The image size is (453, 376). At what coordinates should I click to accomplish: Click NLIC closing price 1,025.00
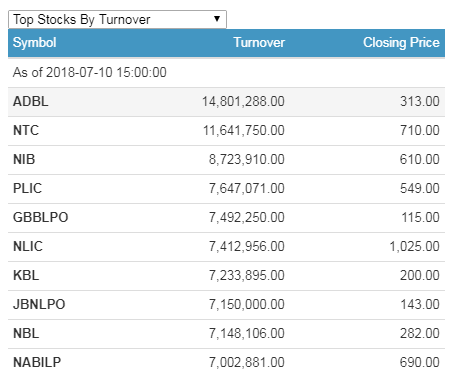pyautogui.click(x=415, y=246)
